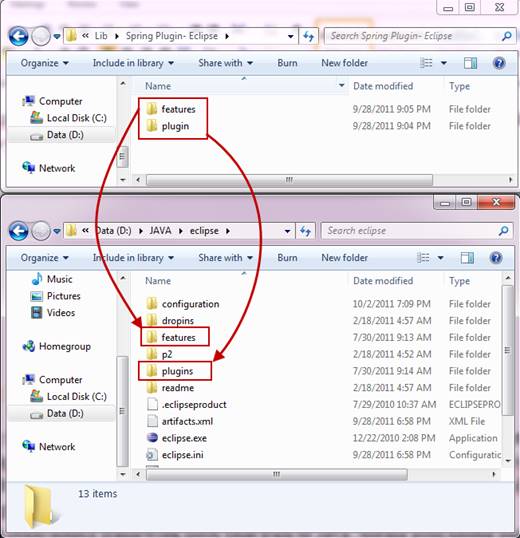Click the Lib breadcrumb in the top address bar

101,36
